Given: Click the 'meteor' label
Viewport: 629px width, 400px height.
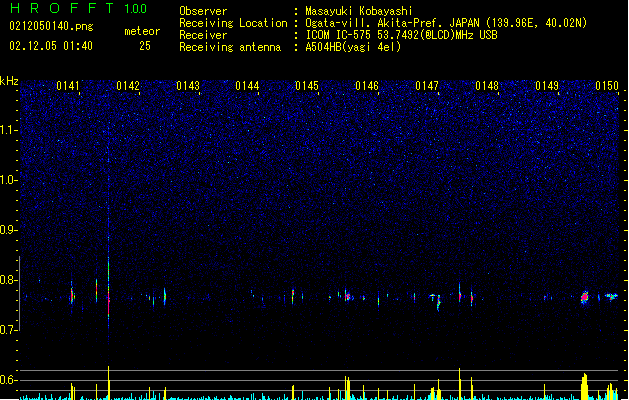Looking at the screenshot, I should click(x=142, y=31).
